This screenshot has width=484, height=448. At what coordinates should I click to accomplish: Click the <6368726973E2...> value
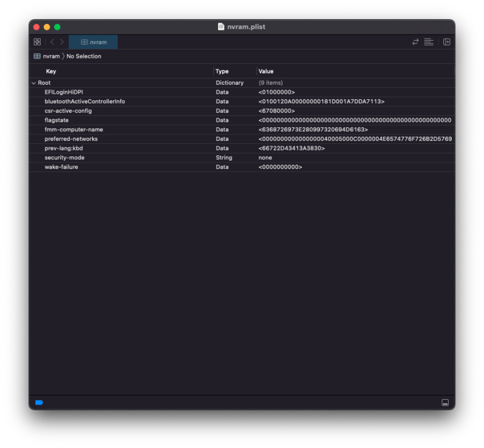click(313, 130)
